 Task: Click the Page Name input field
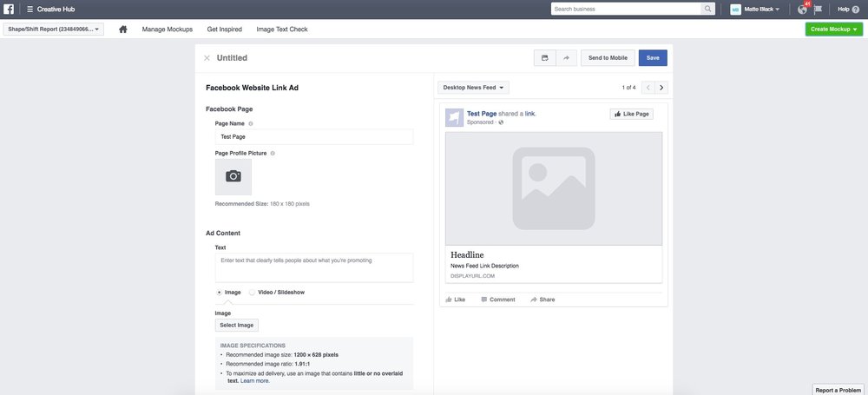coord(314,137)
